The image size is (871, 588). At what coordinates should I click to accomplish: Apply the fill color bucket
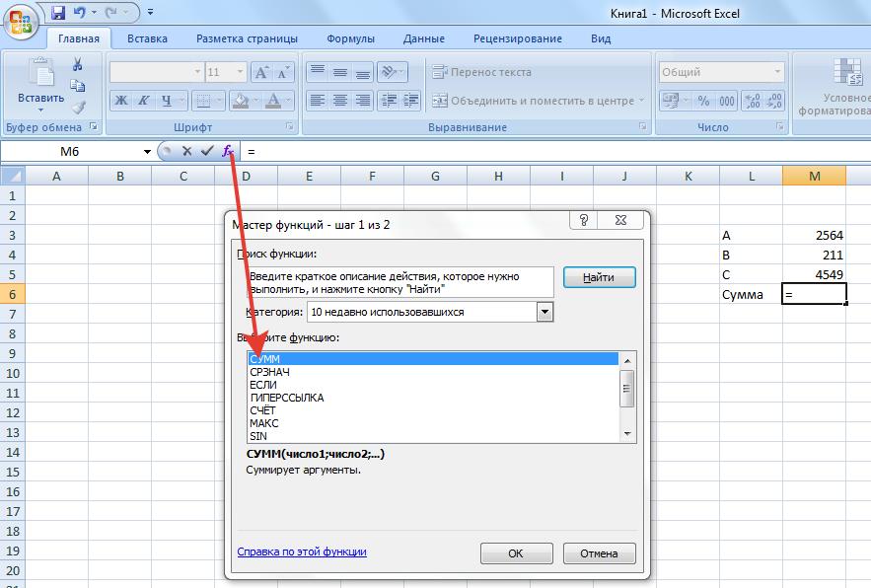tap(241, 101)
